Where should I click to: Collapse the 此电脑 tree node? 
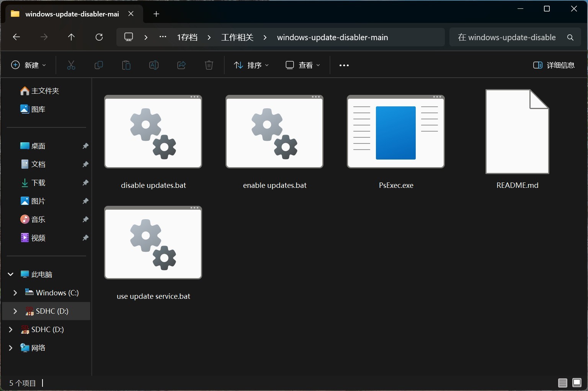(10, 274)
